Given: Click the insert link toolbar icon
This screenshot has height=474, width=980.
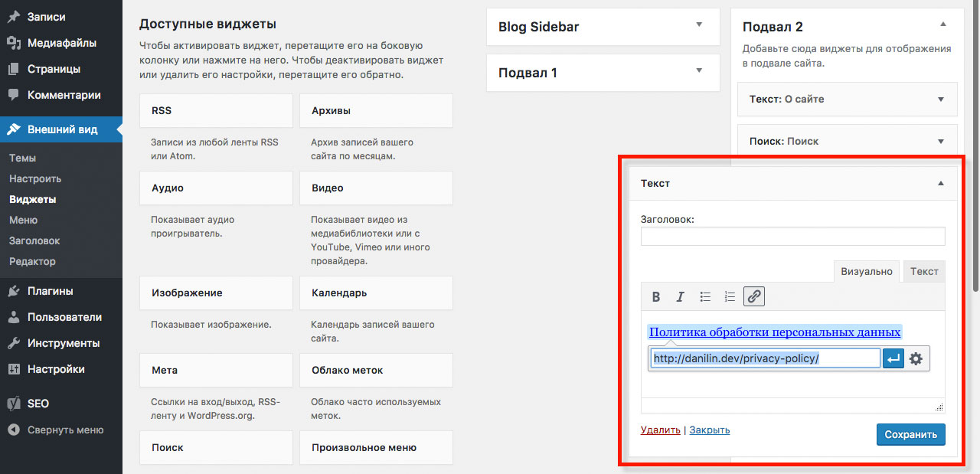Looking at the screenshot, I should tap(754, 297).
